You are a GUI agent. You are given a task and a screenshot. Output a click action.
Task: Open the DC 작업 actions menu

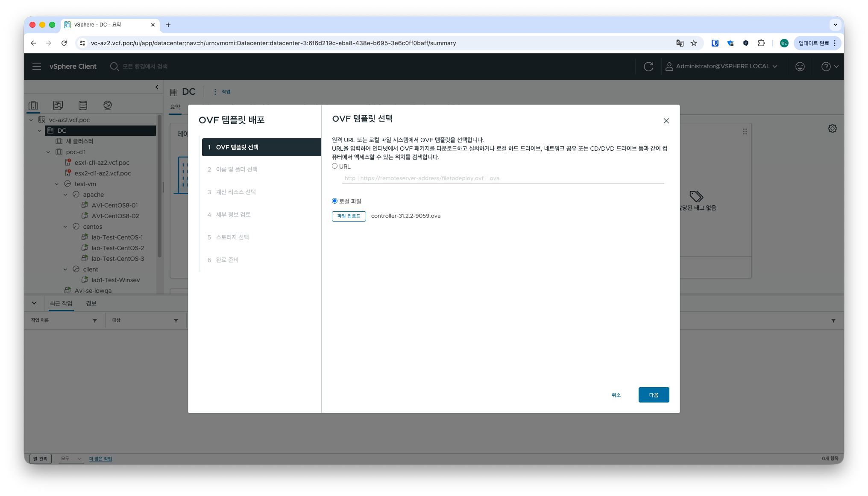click(x=222, y=92)
